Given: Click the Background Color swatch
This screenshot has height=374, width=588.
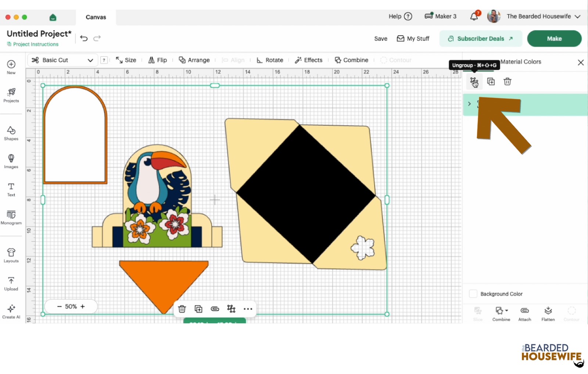Looking at the screenshot, I should (473, 294).
